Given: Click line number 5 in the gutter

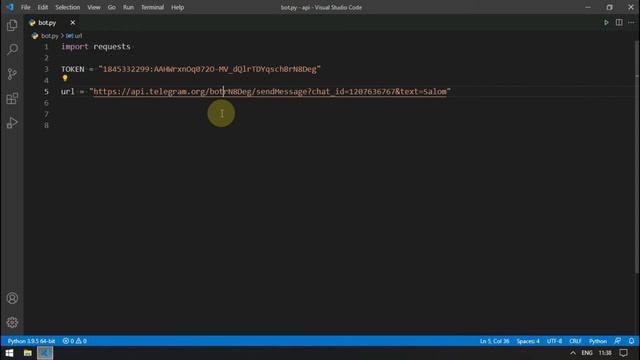Looking at the screenshot, I should (46, 91).
